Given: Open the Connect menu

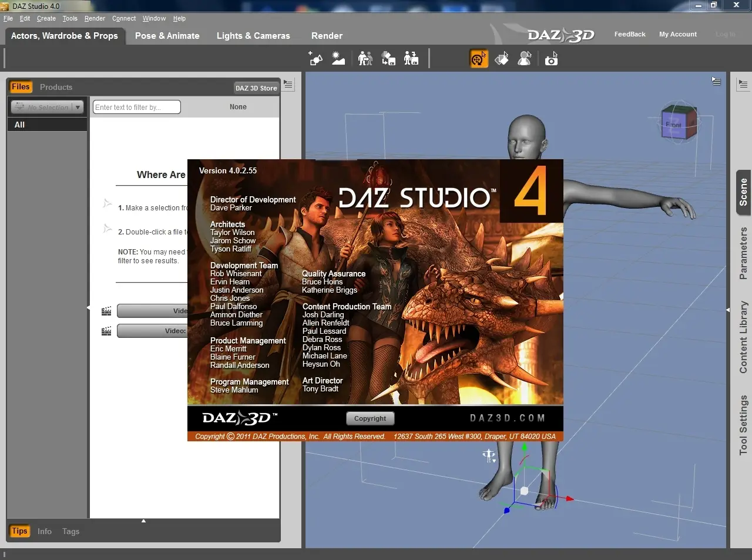Looking at the screenshot, I should pos(124,18).
